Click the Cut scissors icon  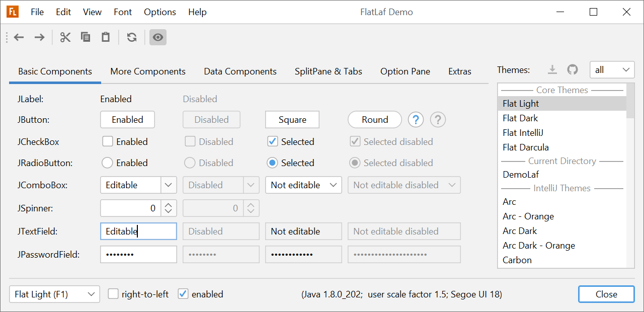(x=65, y=37)
